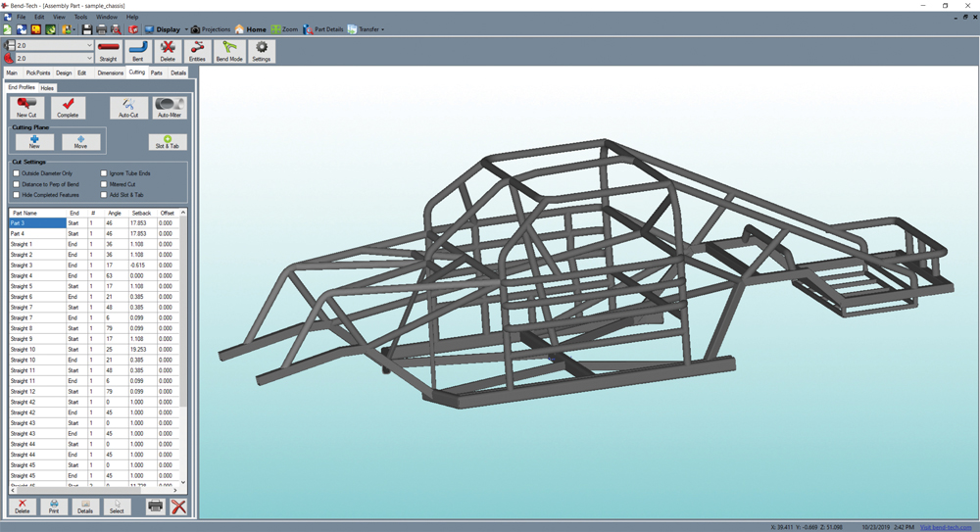Screen dimensions: 980x532
Task: Open the View menu
Action: [x=59, y=17]
